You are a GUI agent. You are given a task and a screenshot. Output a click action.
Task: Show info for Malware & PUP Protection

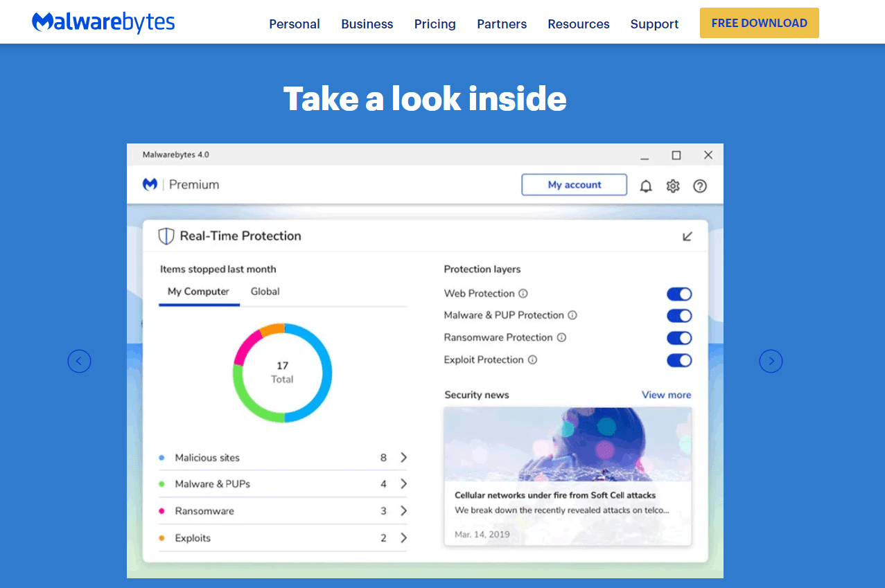point(572,315)
